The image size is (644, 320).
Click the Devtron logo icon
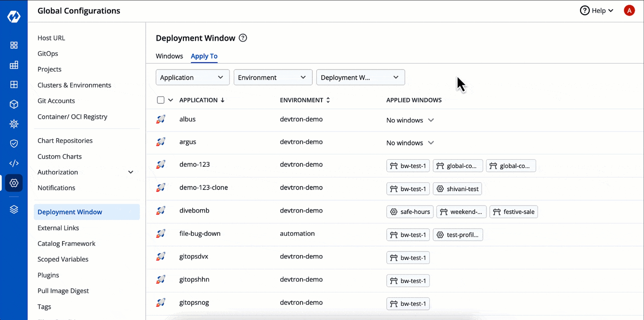[14, 16]
